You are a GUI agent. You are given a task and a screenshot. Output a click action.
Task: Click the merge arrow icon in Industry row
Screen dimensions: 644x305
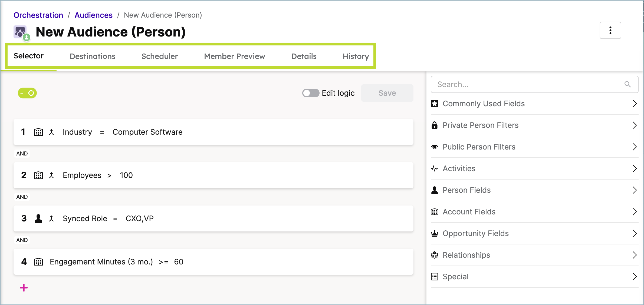click(51, 132)
